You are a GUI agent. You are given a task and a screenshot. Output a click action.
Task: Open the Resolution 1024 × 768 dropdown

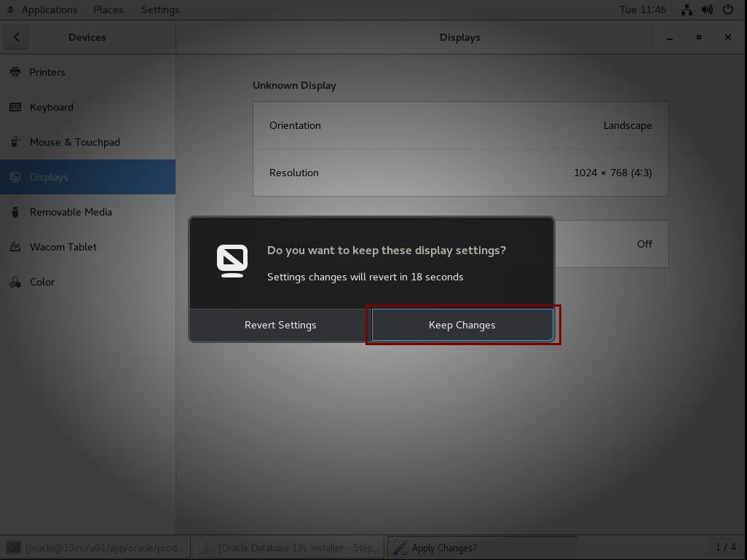click(460, 173)
